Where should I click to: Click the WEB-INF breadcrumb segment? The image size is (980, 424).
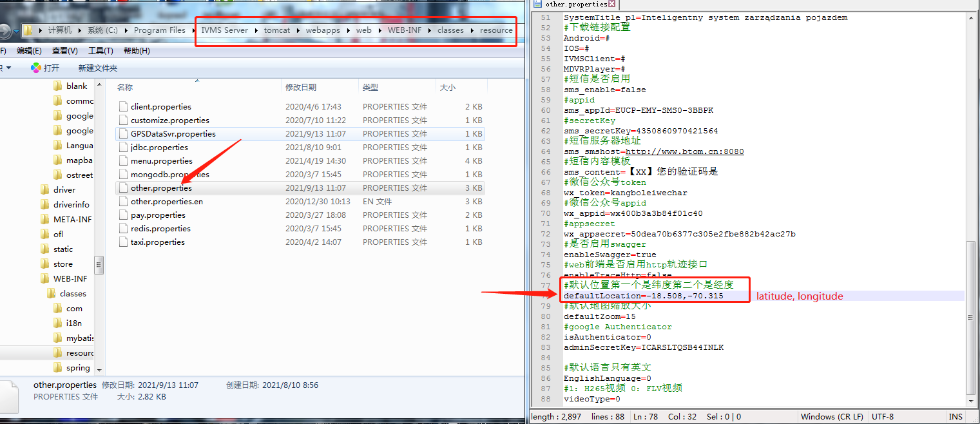coord(405,30)
